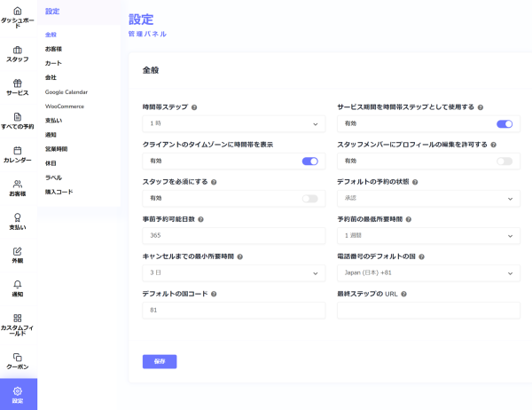Disable サービス期間を時間帯ステップとして使用する toggle
532x410 pixels.
point(505,124)
